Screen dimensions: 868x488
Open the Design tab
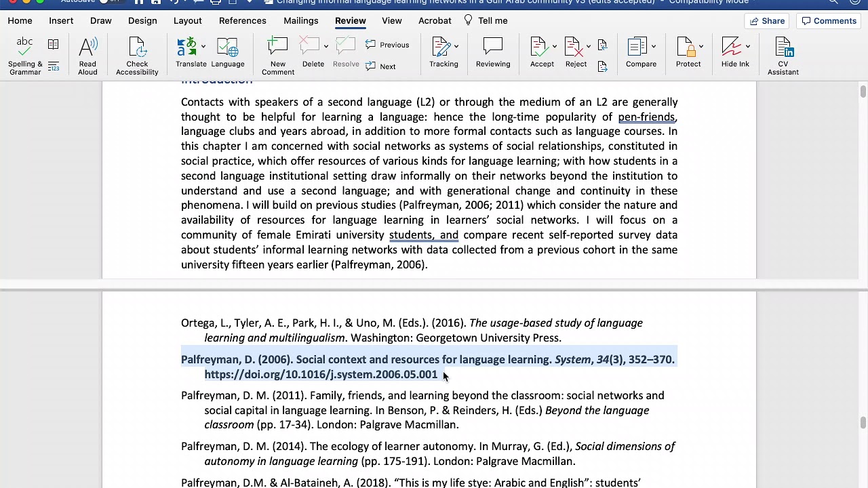tap(142, 20)
